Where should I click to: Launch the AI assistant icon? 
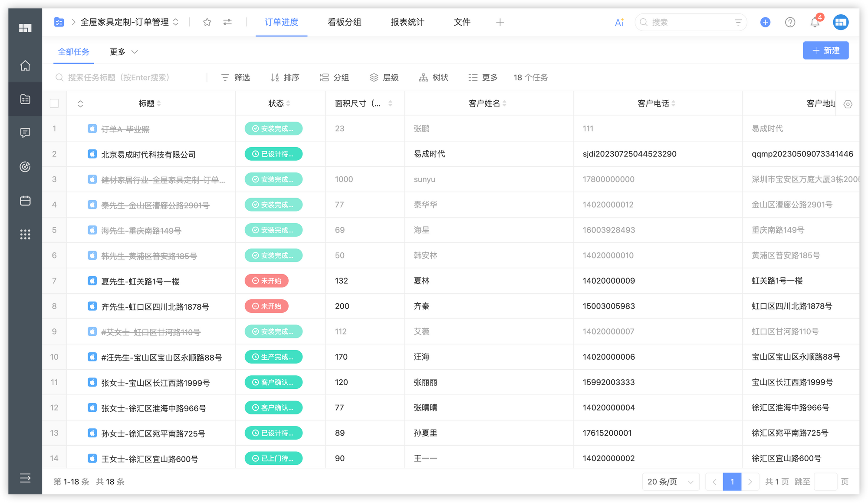(619, 22)
